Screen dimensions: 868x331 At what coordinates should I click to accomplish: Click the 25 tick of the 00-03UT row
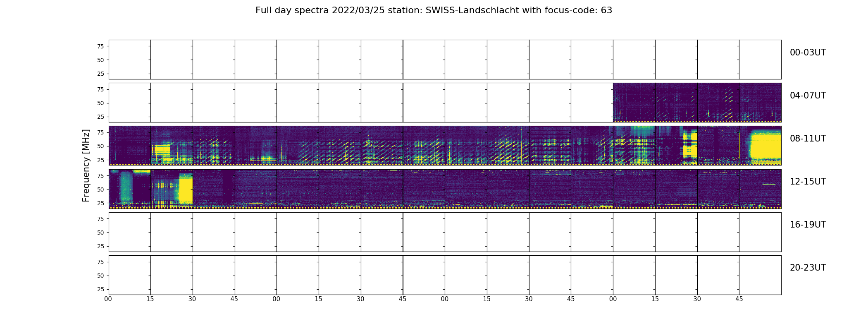[x=100, y=74]
